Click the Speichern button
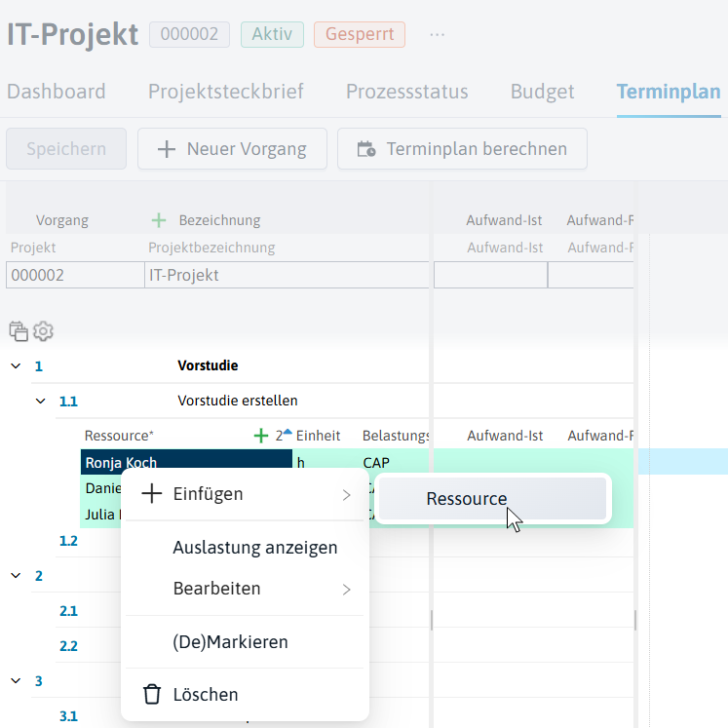This screenshot has height=728, width=728. tap(66, 149)
